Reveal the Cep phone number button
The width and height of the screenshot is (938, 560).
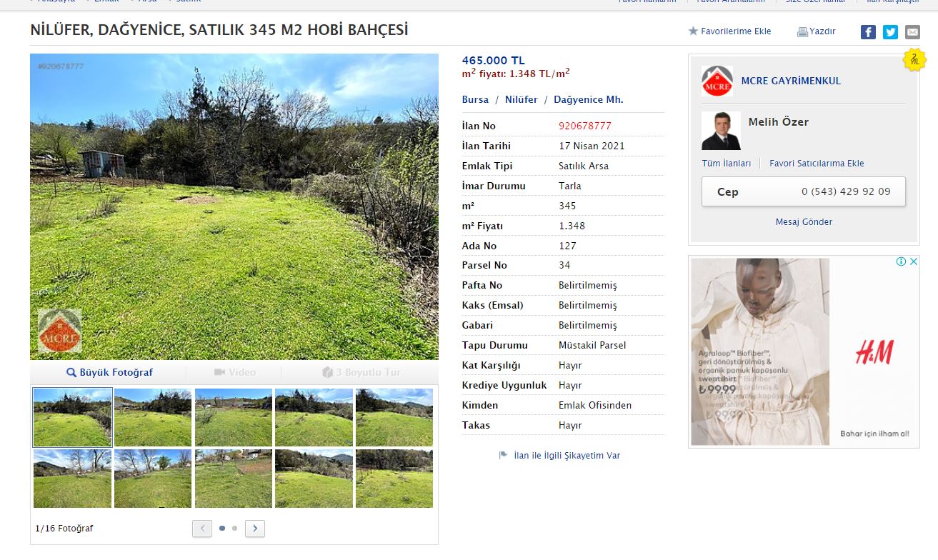[804, 191]
